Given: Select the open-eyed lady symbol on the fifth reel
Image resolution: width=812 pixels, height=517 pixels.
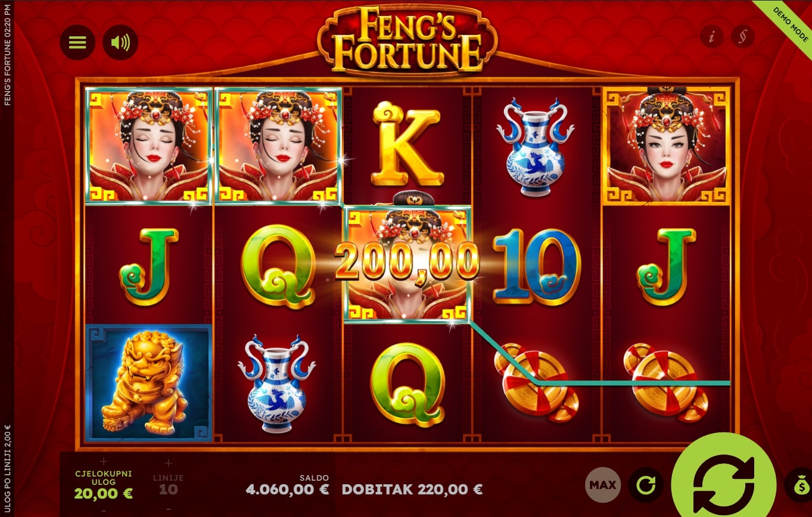Looking at the screenshot, I should [667, 145].
